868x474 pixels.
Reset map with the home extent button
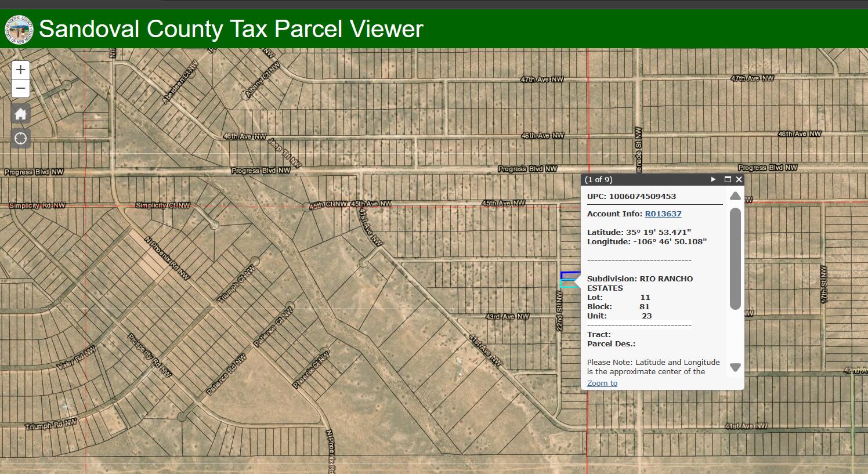[20, 114]
